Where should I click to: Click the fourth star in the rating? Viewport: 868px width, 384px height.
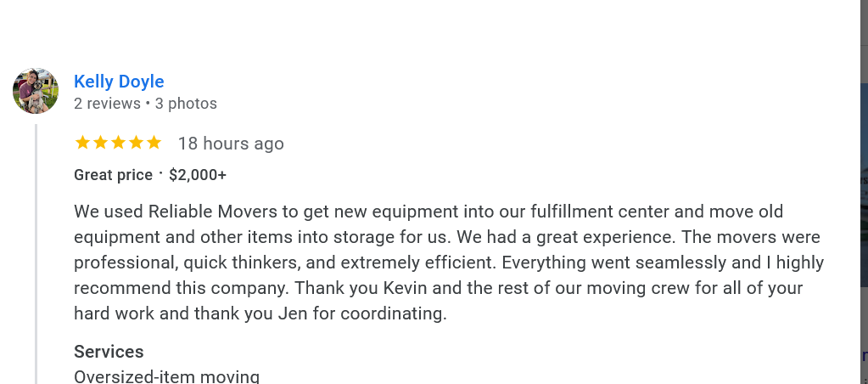click(x=136, y=143)
